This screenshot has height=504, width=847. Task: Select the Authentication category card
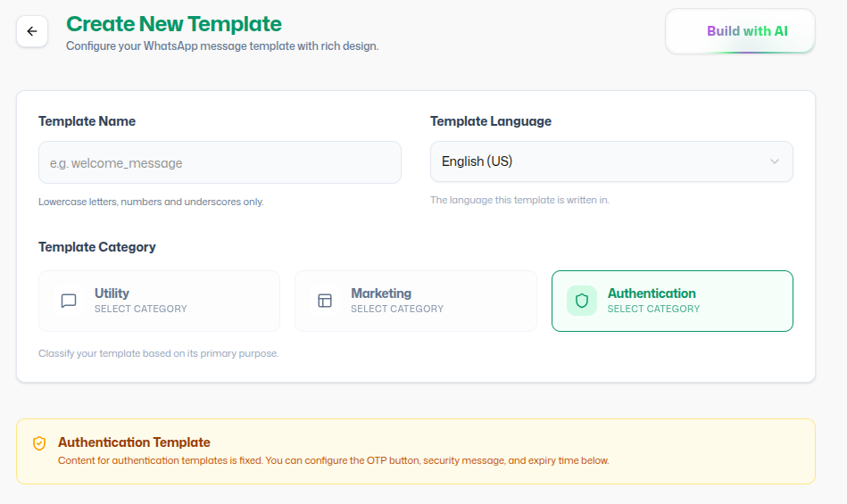(672, 302)
